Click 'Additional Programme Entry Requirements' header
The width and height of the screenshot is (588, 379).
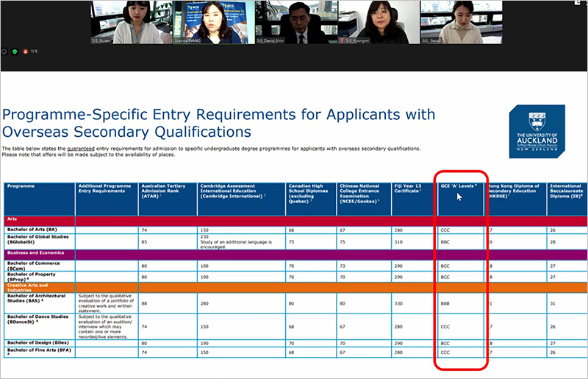[x=107, y=199]
